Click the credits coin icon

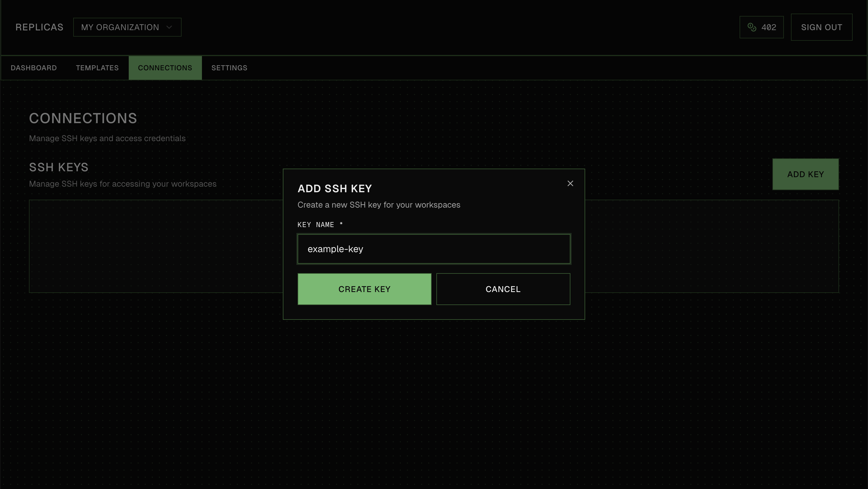[752, 27]
